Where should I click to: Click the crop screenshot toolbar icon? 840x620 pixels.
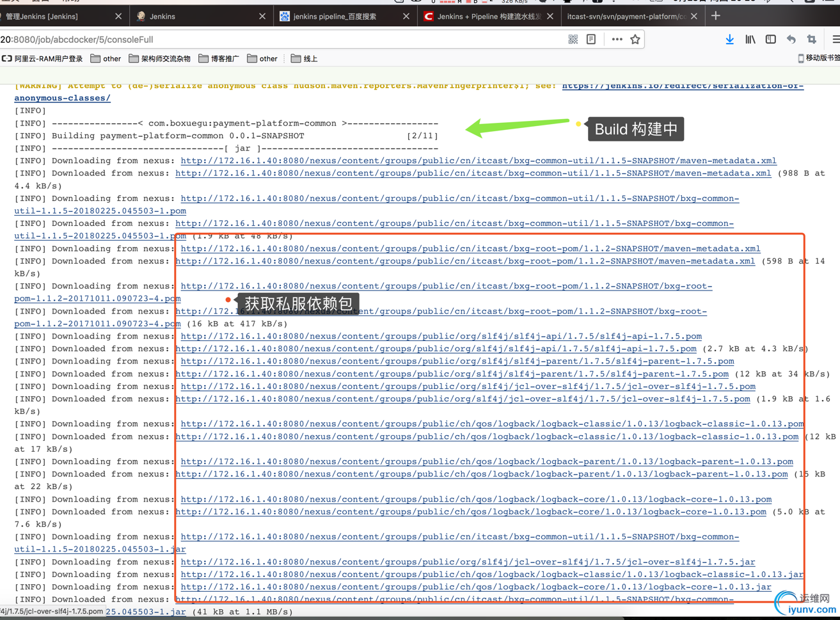click(x=812, y=39)
